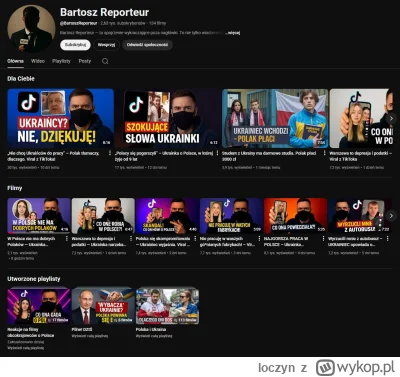Open 'Reakcje na filmy obcokrajowców' playlist thumbnail
This screenshot has height=377, width=400.
(39, 306)
